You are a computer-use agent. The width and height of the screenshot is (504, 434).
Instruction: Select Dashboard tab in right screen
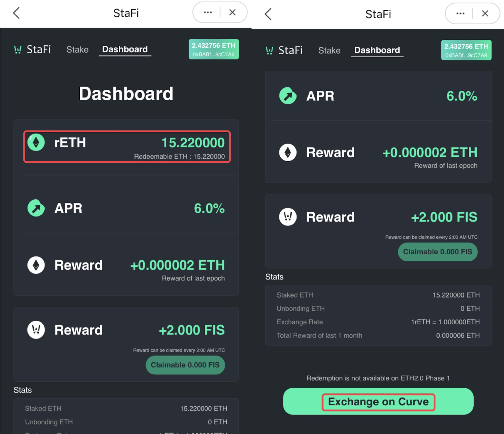[377, 50]
